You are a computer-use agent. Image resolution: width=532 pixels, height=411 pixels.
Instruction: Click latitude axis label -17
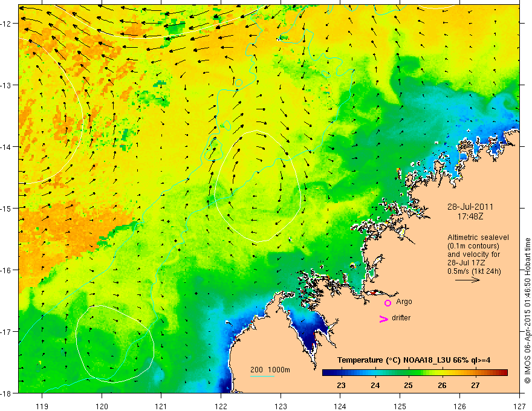(7, 331)
